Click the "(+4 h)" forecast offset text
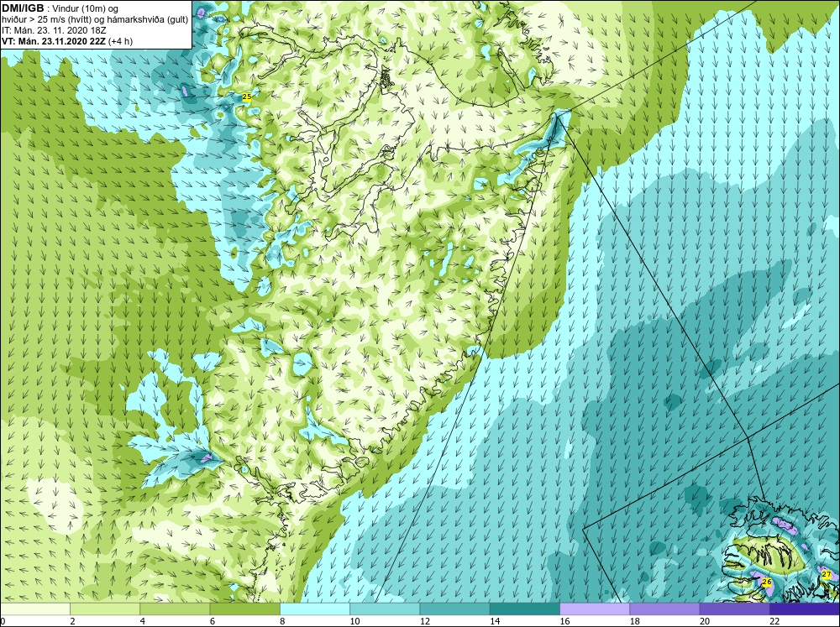This screenshot has height=627, width=840. tap(120, 41)
